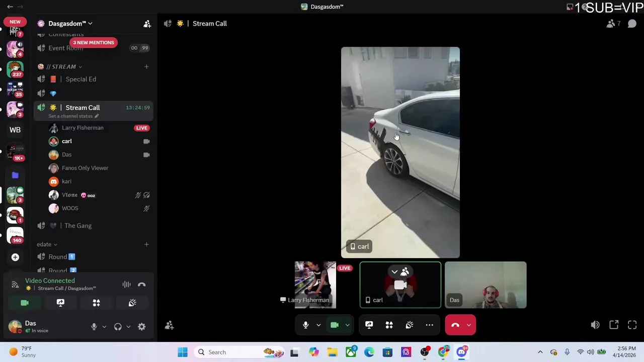Open soundboard in call control bar
The width and height of the screenshot is (644, 362).
(409, 325)
